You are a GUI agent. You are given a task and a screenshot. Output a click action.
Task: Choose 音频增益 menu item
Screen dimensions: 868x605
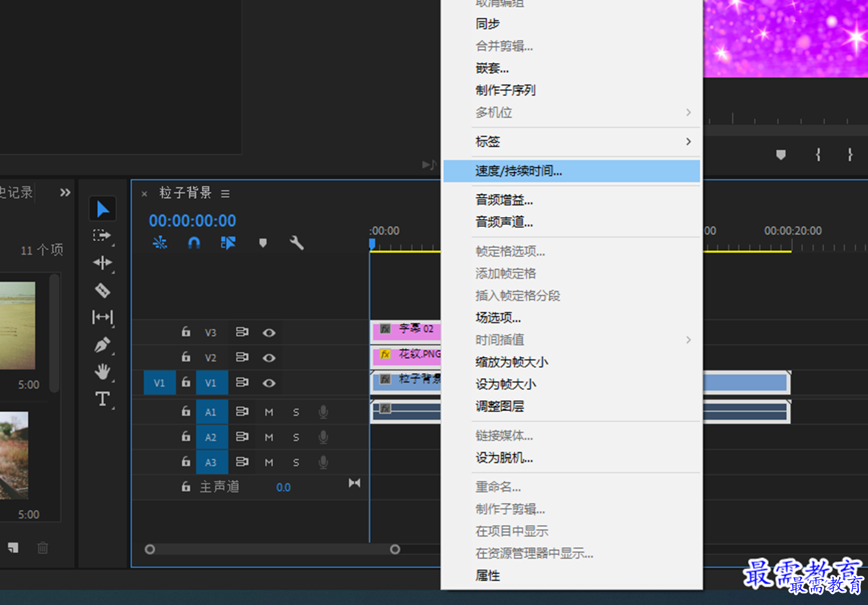click(x=572, y=200)
